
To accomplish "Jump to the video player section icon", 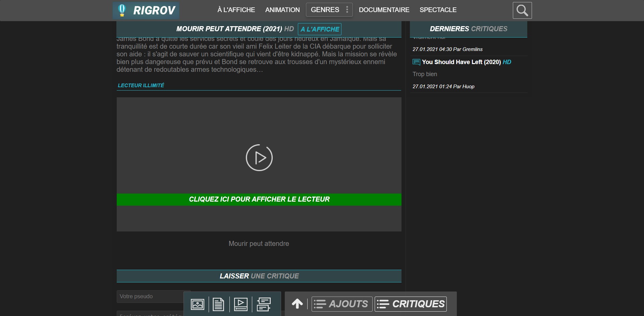I will pyautogui.click(x=240, y=304).
